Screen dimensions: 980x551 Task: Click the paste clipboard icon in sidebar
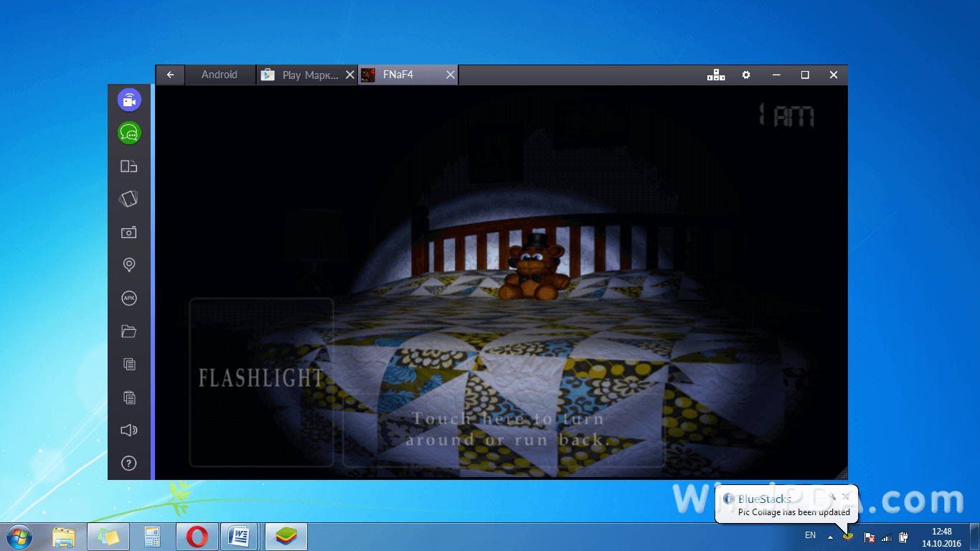coord(129,397)
